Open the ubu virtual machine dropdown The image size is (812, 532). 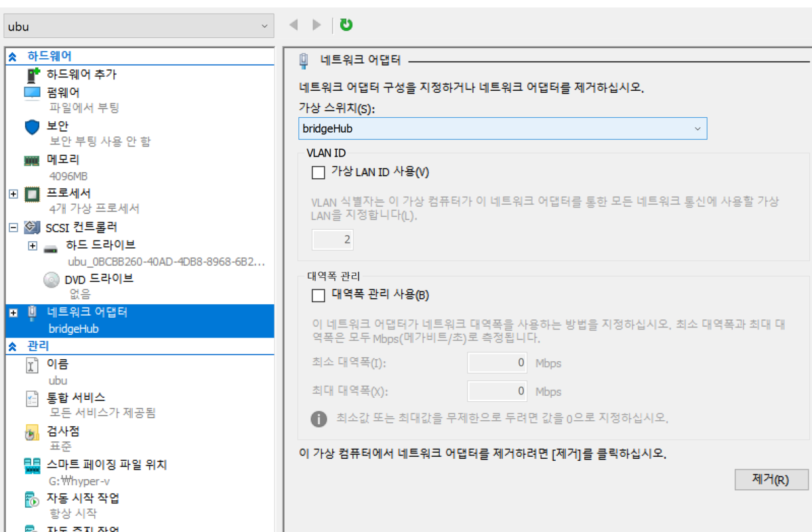(139, 26)
